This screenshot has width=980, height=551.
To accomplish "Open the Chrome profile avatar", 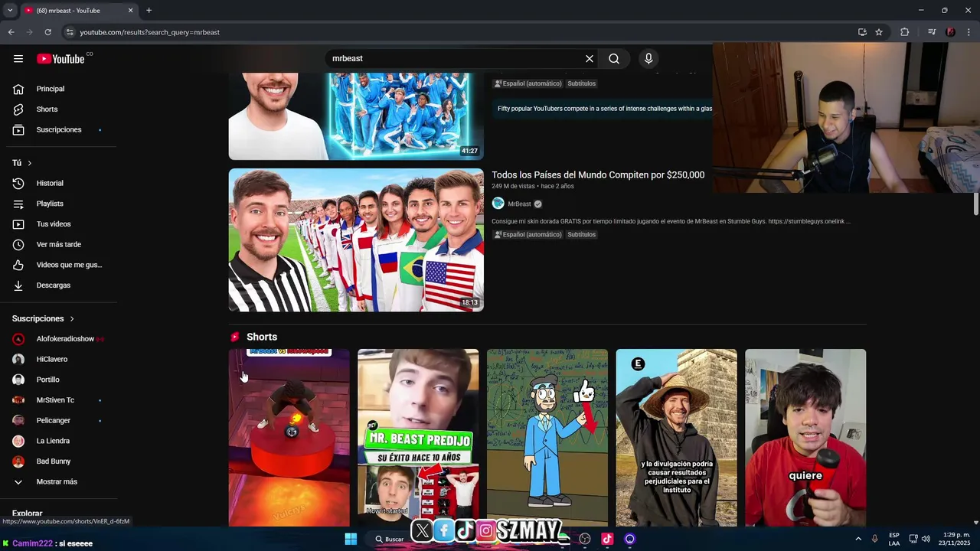I will (x=951, y=32).
